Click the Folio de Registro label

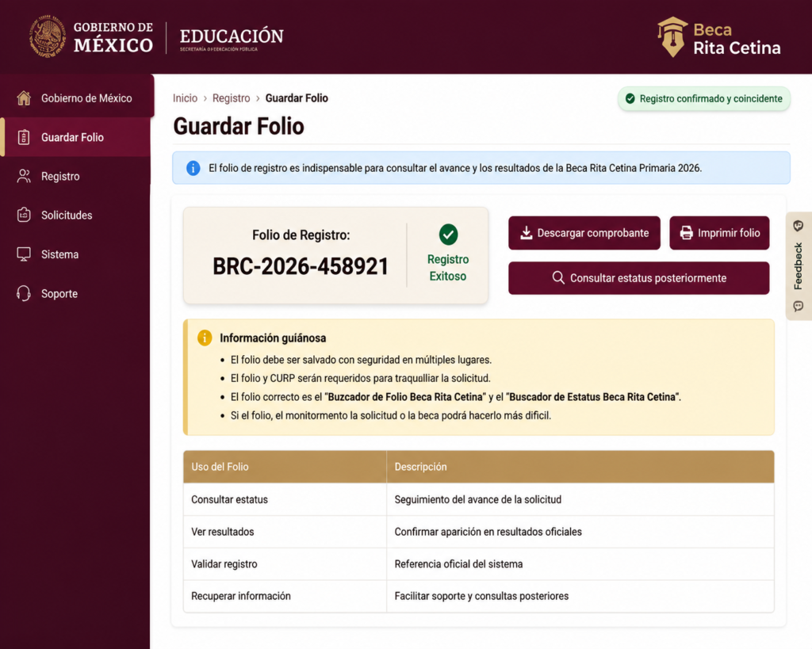pyautogui.click(x=301, y=235)
